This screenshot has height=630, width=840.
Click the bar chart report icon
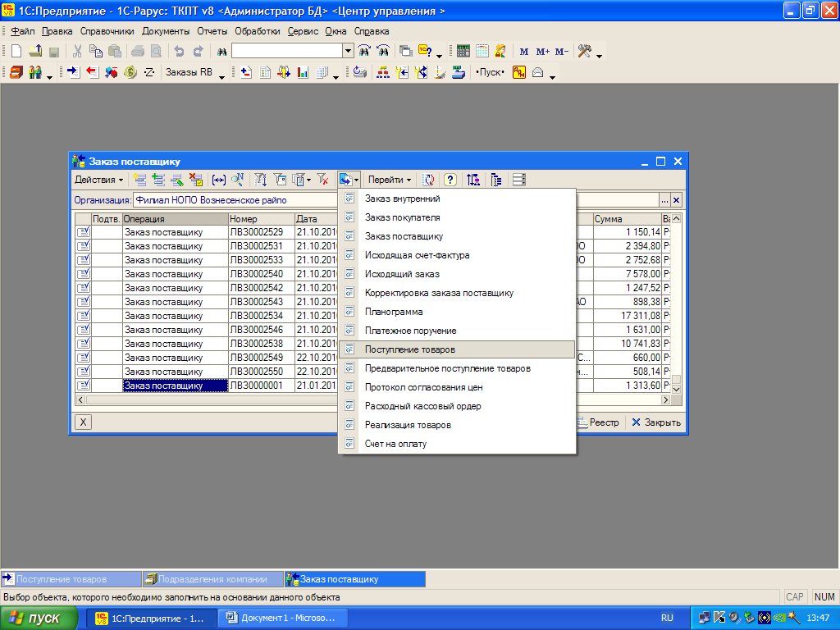tap(304, 72)
